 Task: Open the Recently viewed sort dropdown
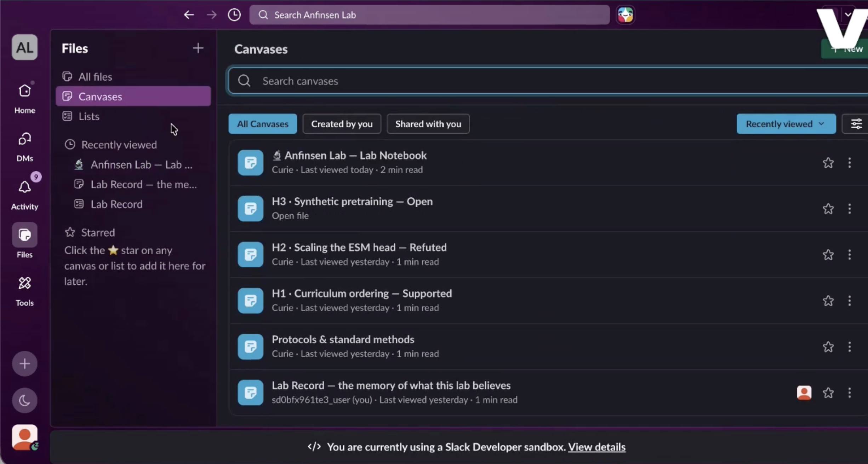(786, 124)
